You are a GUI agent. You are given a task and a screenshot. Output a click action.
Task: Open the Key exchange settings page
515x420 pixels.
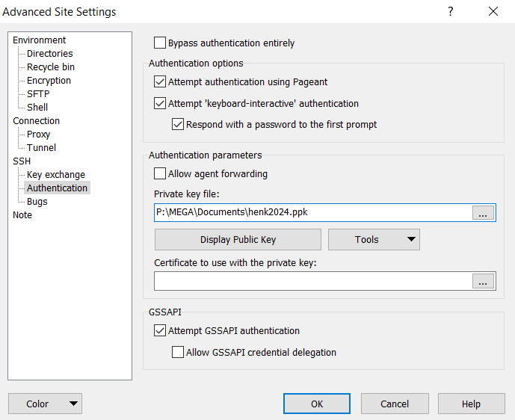(56, 175)
